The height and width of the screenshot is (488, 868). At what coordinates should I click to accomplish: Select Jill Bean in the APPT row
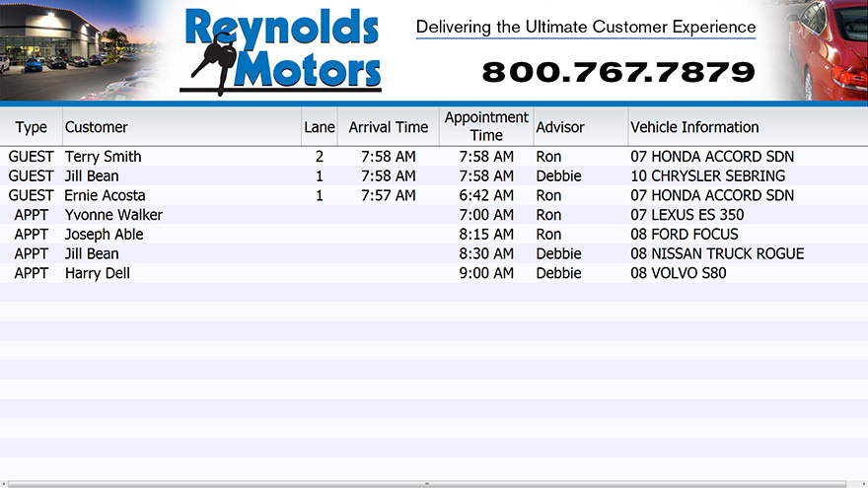tap(92, 253)
